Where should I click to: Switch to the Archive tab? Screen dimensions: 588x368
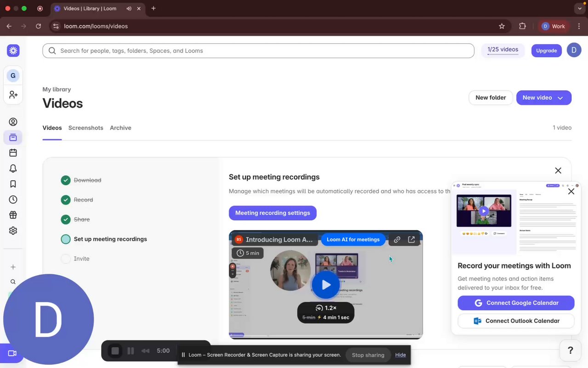pos(120,128)
